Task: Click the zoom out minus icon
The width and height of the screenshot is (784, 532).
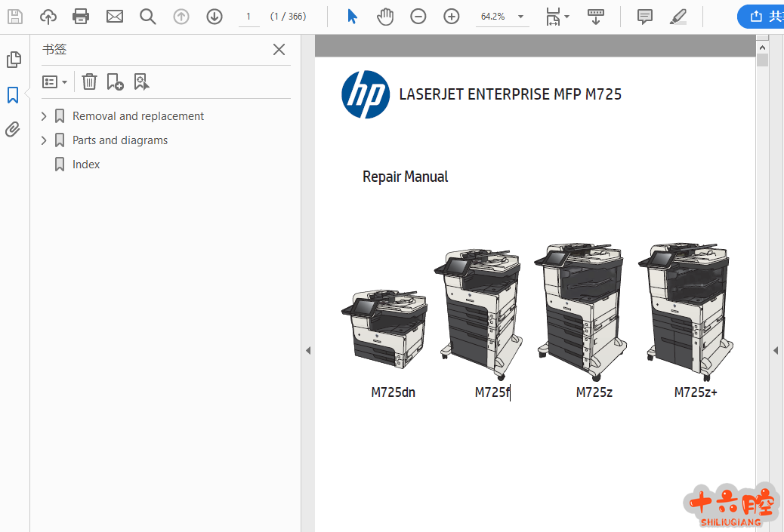Action: 418,16
